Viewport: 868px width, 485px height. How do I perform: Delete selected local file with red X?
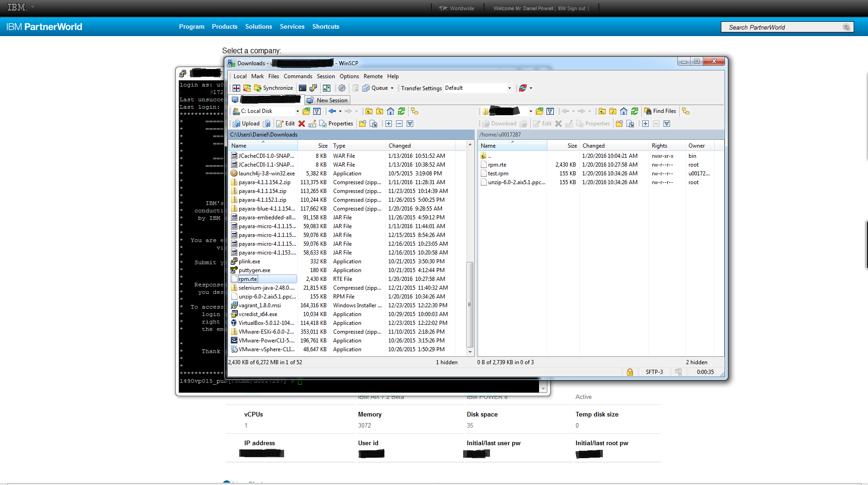pos(302,124)
